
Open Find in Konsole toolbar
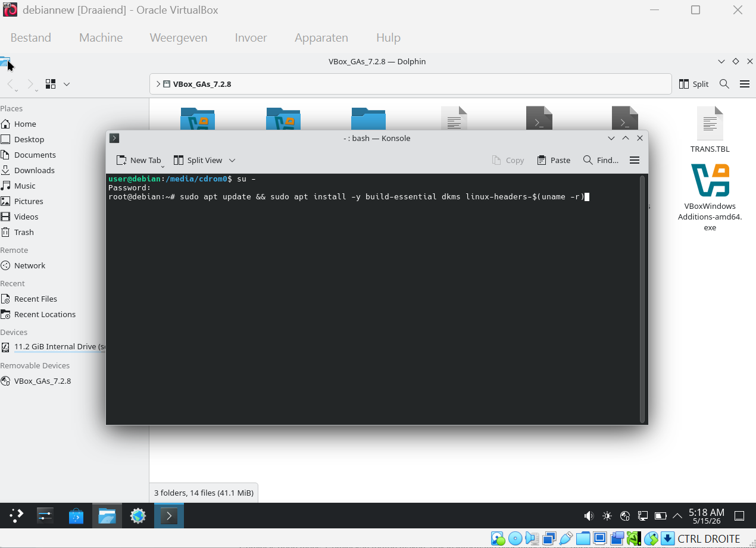click(x=601, y=160)
